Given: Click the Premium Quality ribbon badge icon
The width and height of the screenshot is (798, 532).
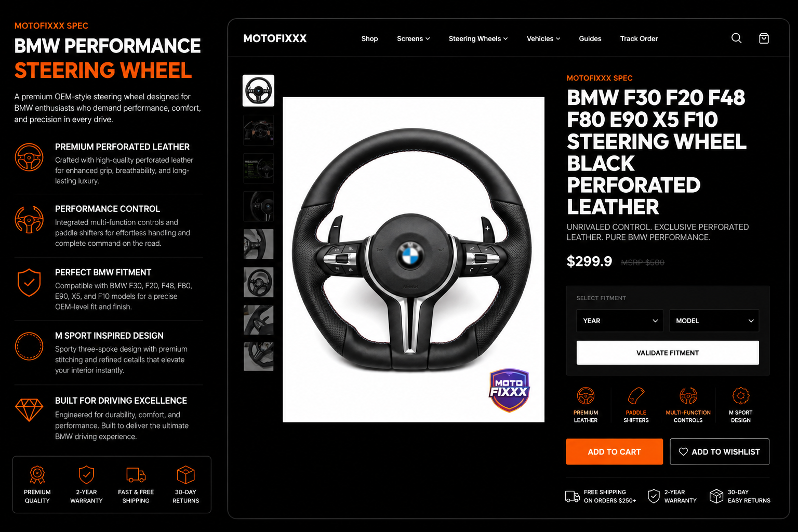Looking at the screenshot, I should point(37,474).
